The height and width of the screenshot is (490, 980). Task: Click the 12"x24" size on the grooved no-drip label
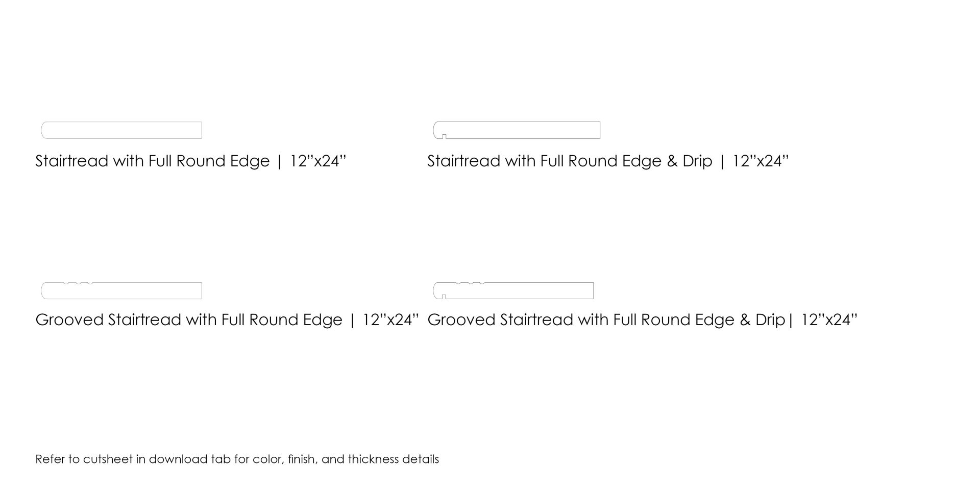click(390, 320)
